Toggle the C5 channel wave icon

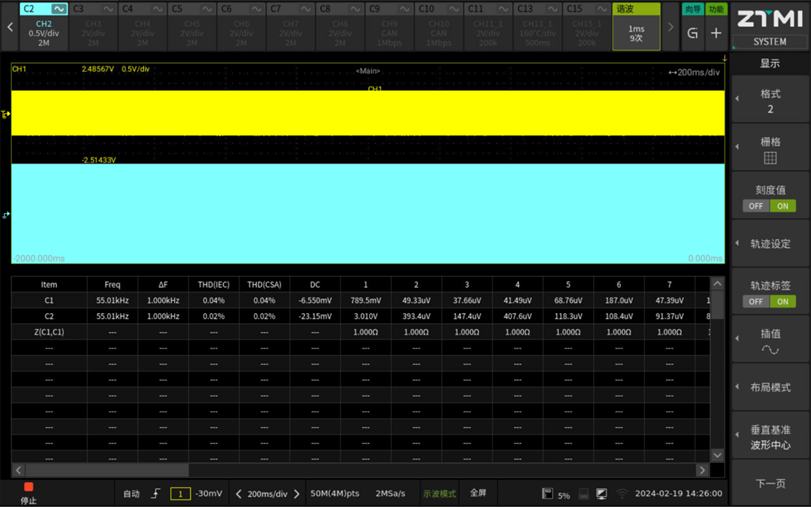coord(207,9)
